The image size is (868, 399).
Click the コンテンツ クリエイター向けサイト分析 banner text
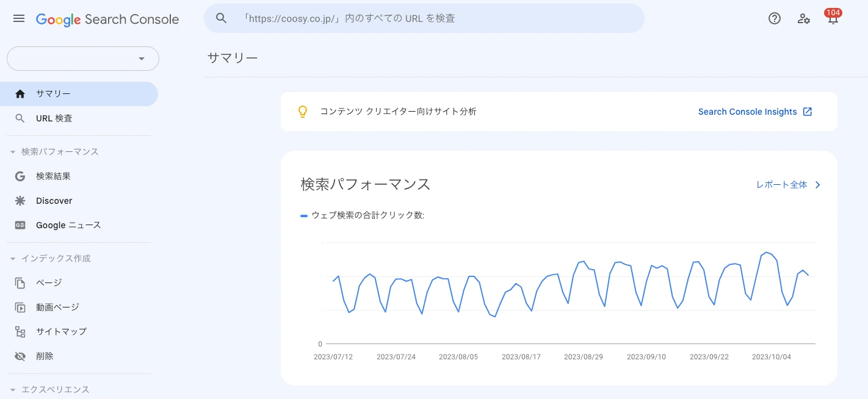tap(399, 112)
